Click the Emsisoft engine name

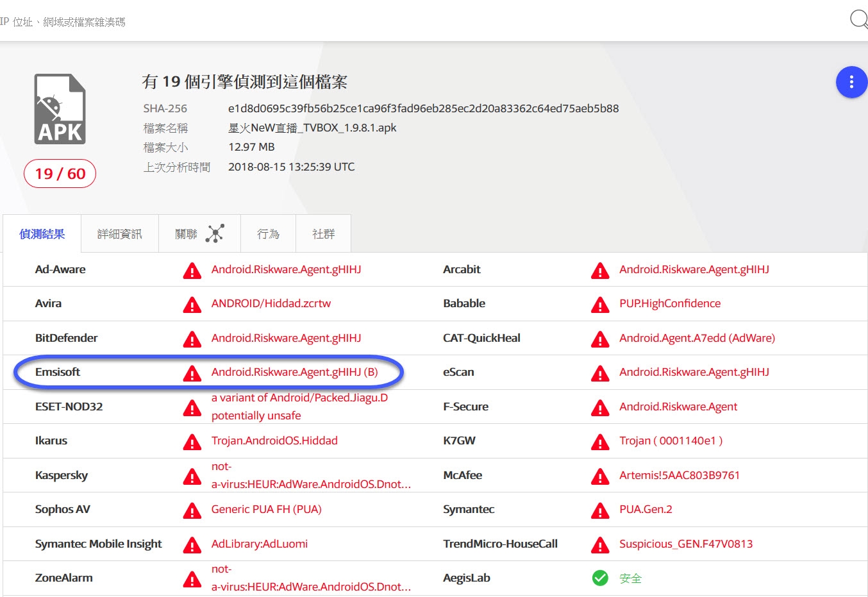58,372
